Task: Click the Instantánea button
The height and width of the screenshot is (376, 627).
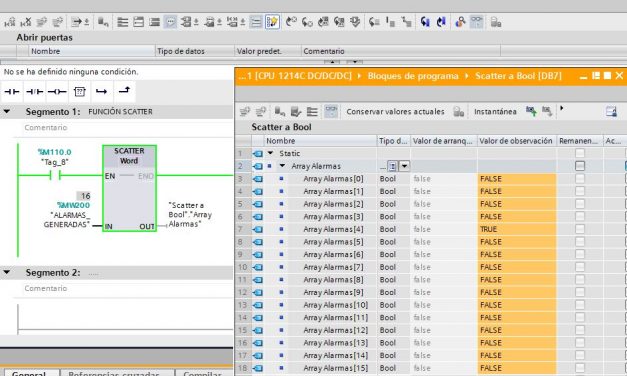Action: 495,112
